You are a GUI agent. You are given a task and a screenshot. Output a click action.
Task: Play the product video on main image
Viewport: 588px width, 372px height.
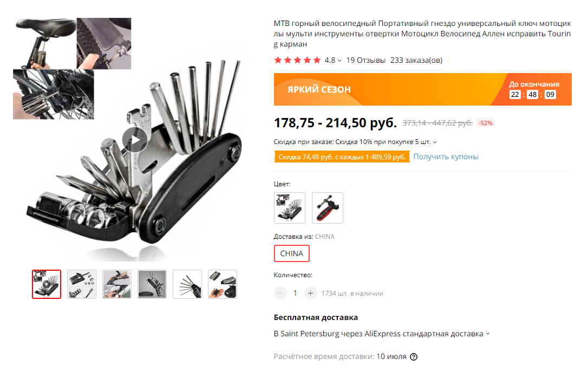click(135, 140)
